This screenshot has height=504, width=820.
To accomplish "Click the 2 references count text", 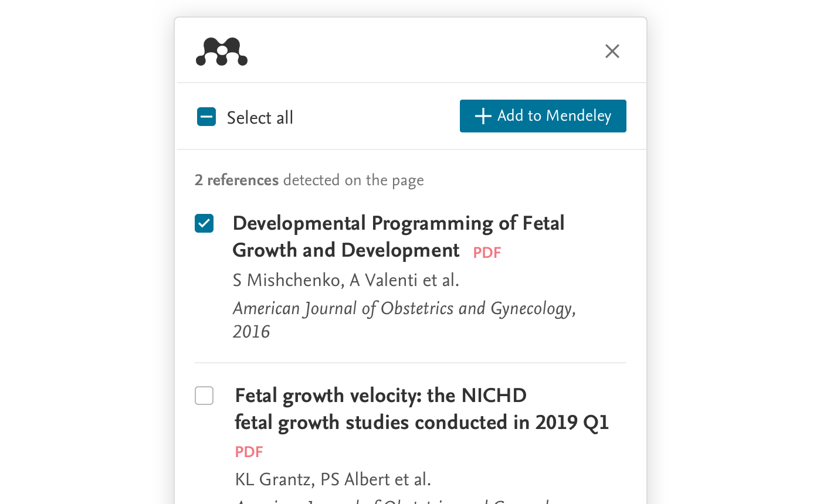I will coord(236,180).
